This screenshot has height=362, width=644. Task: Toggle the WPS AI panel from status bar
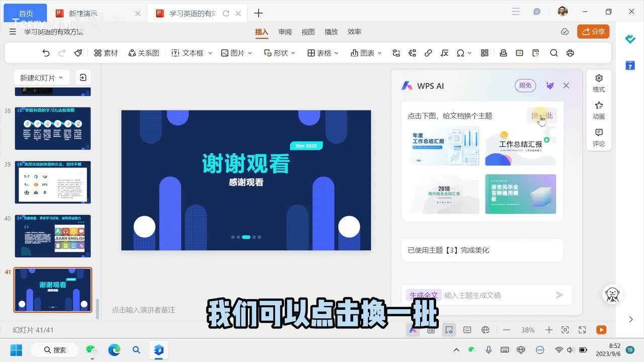[413, 330]
